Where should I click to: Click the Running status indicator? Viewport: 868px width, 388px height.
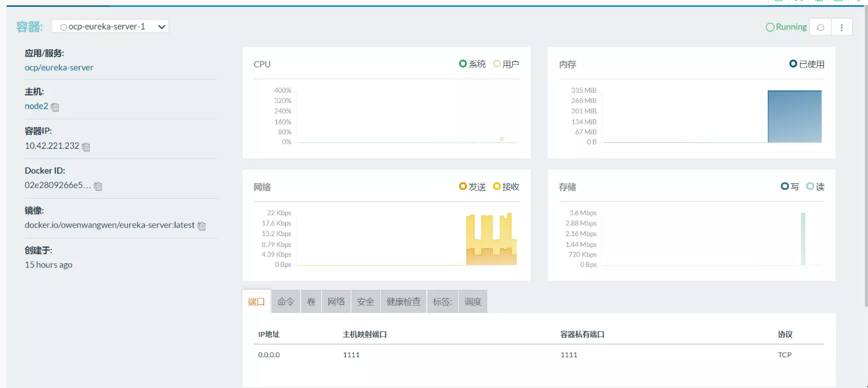[x=786, y=27]
